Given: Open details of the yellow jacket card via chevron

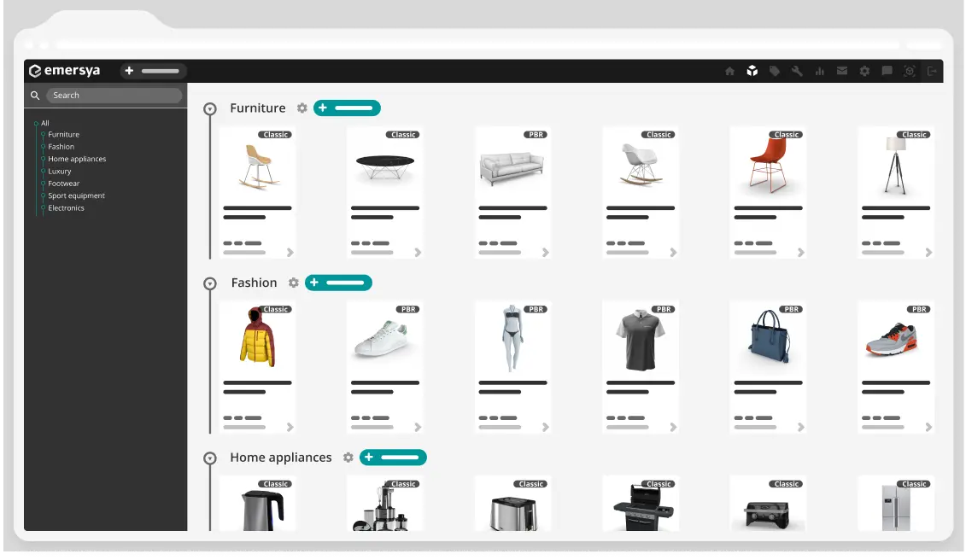Looking at the screenshot, I should click(290, 426).
